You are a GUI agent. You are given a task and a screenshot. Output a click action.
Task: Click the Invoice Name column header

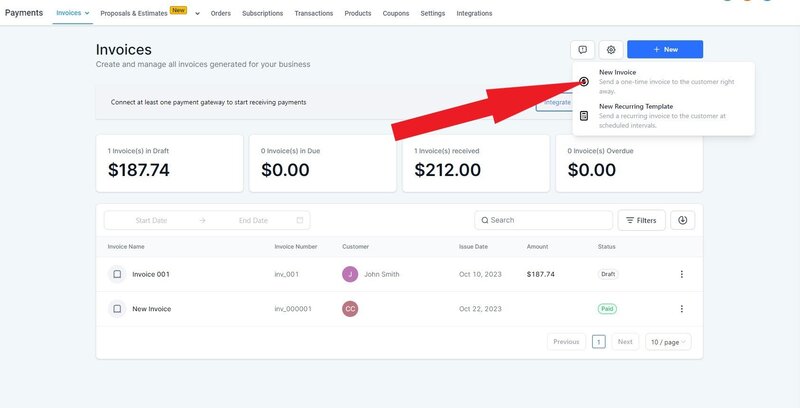coord(126,247)
